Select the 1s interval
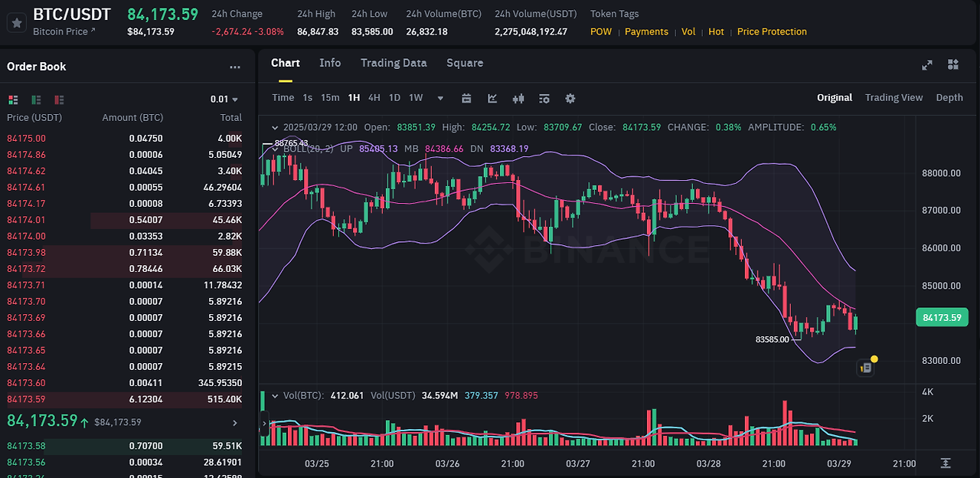Image resolution: width=980 pixels, height=478 pixels. click(308, 97)
